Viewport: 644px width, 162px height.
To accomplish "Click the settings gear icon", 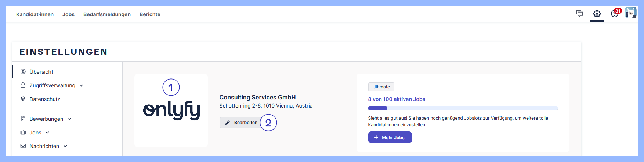I will coord(597,14).
